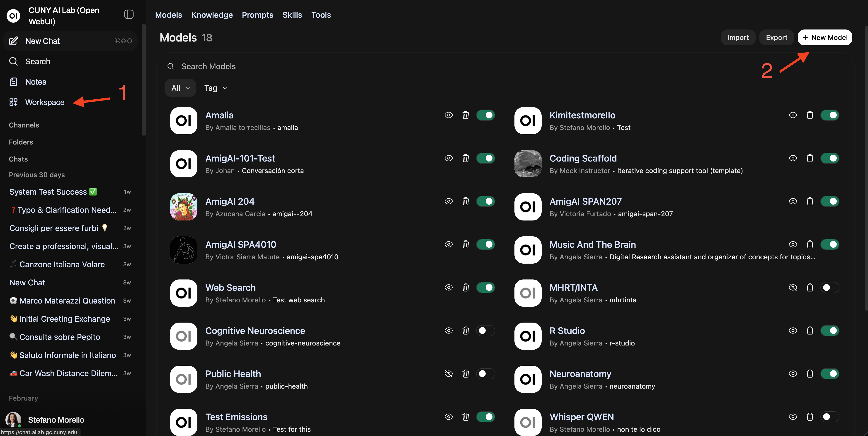This screenshot has height=436, width=868.
Task: Open Notes from the sidebar
Action: click(36, 82)
